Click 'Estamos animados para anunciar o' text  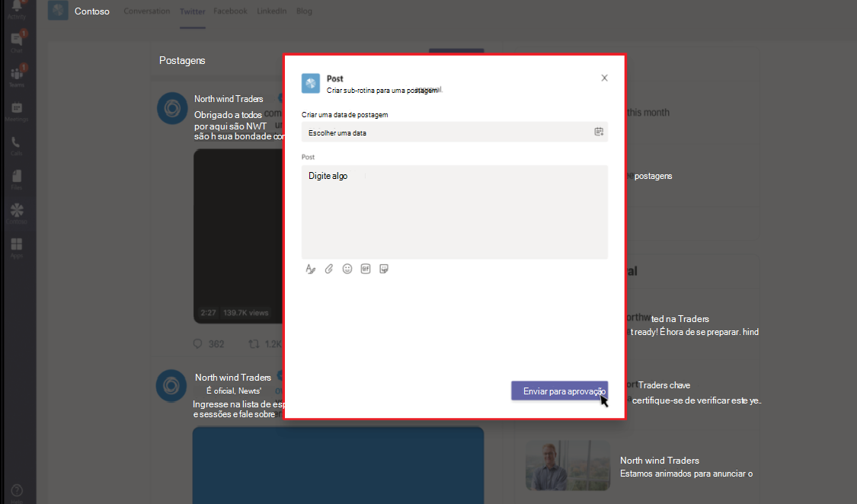click(686, 474)
